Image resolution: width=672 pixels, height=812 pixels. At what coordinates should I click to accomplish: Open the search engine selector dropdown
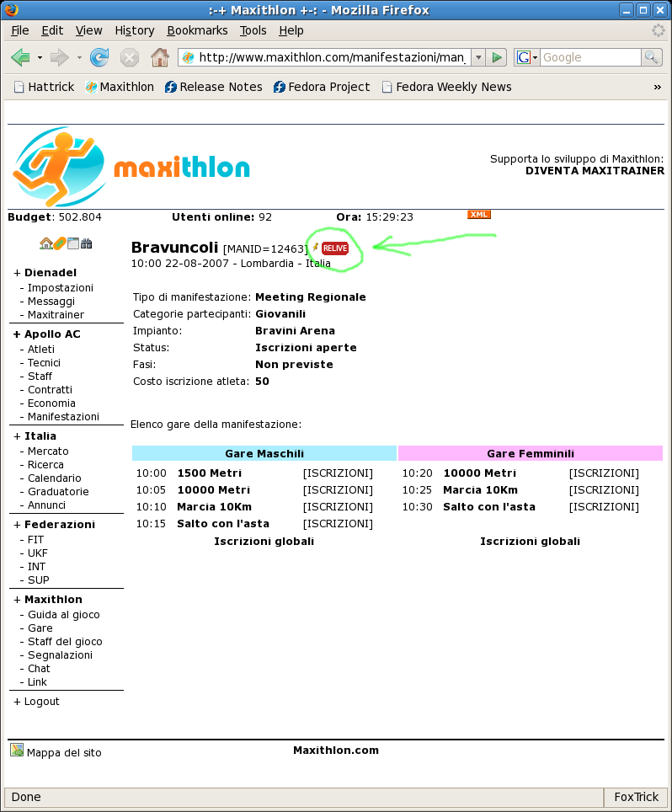pos(528,57)
